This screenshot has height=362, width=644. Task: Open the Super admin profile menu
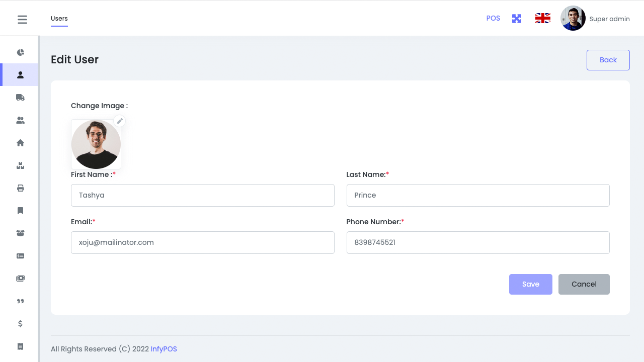click(595, 19)
